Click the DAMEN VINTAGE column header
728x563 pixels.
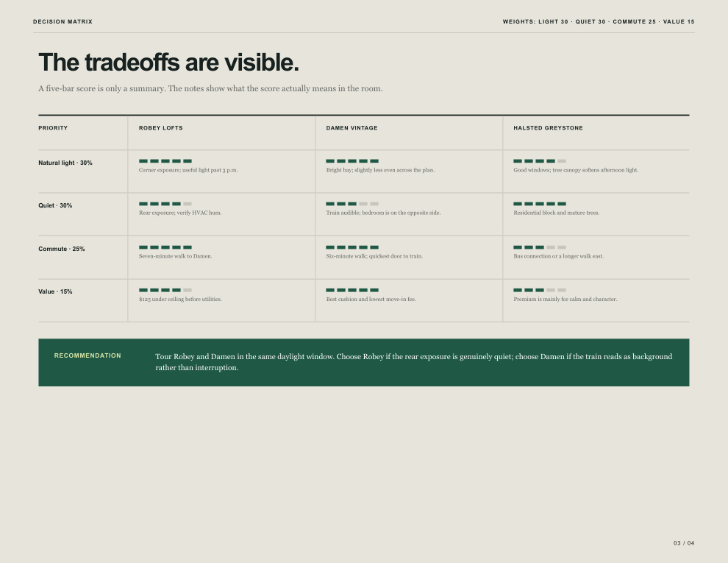tap(351, 128)
